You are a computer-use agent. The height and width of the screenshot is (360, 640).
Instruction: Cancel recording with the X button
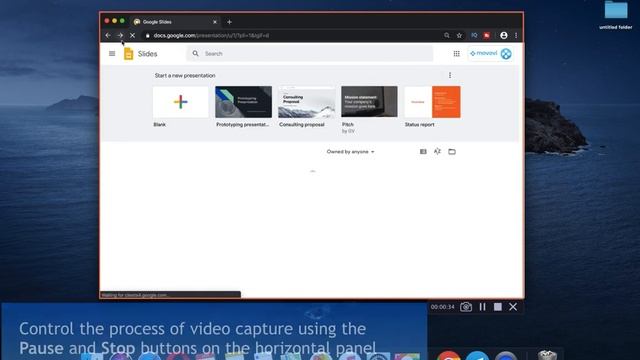pyautogui.click(x=513, y=307)
